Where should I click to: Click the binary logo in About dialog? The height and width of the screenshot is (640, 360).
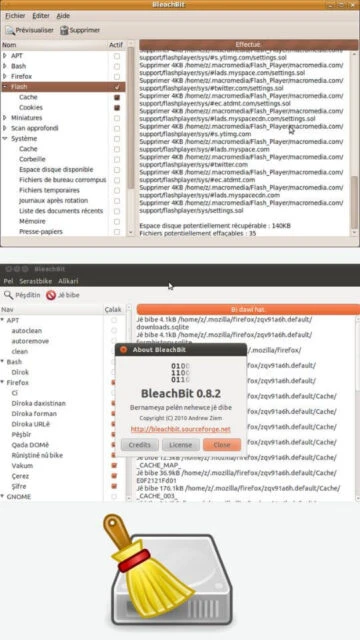tap(180, 372)
